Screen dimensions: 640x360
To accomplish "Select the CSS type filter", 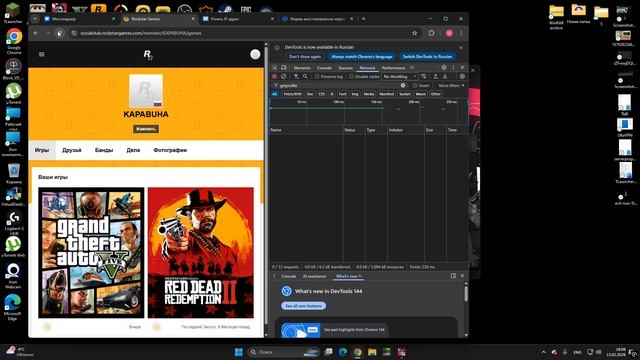I will point(322,94).
